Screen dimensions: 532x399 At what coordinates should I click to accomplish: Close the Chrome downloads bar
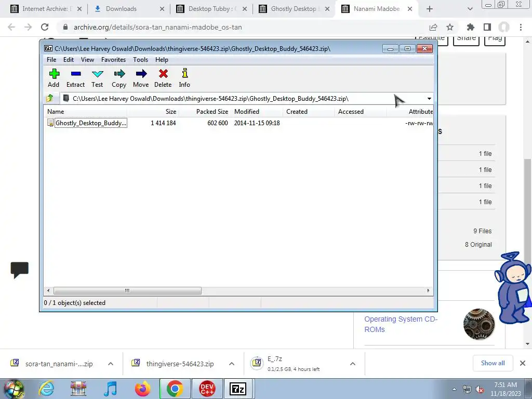523,363
